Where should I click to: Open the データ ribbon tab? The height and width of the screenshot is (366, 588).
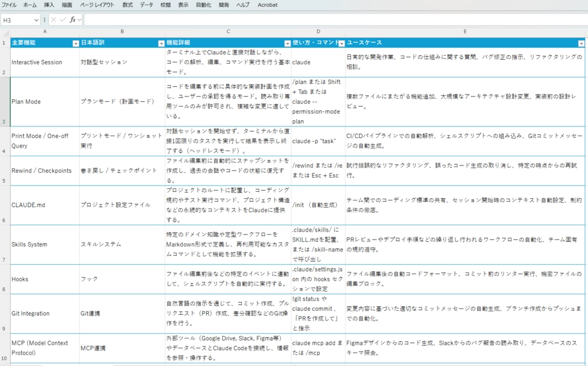click(x=146, y=5)
